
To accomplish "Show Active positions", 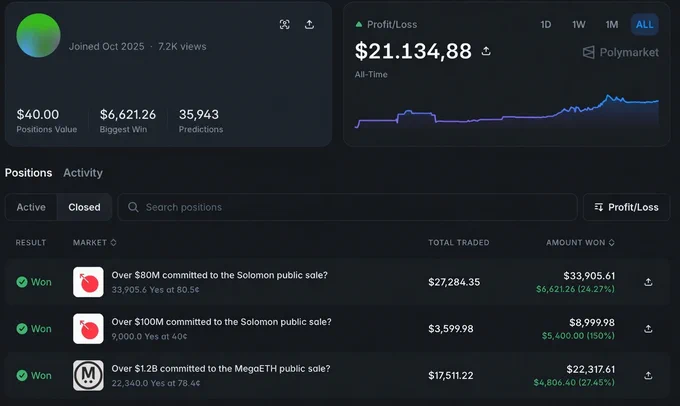I will coord(31,207).
